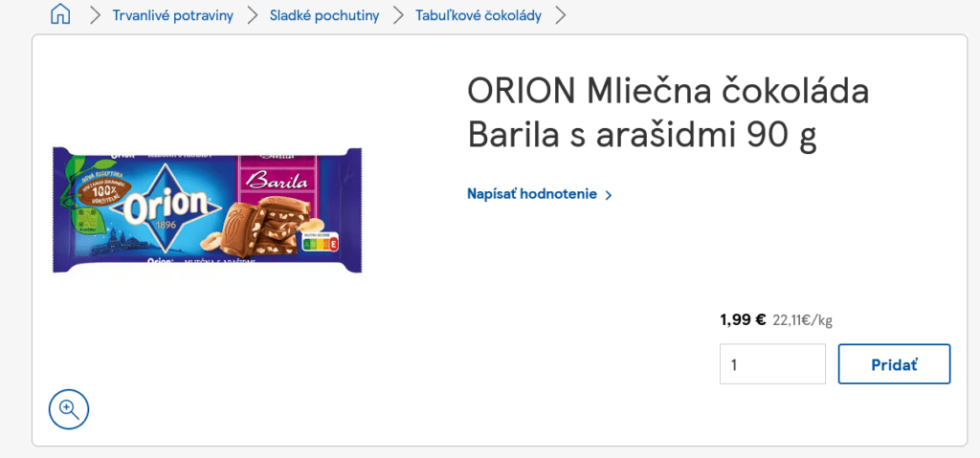The height and width of the screenshot is (458, 980).
Task: Add the chocolate with the Pridať button
Action: [x=895, y=363]
